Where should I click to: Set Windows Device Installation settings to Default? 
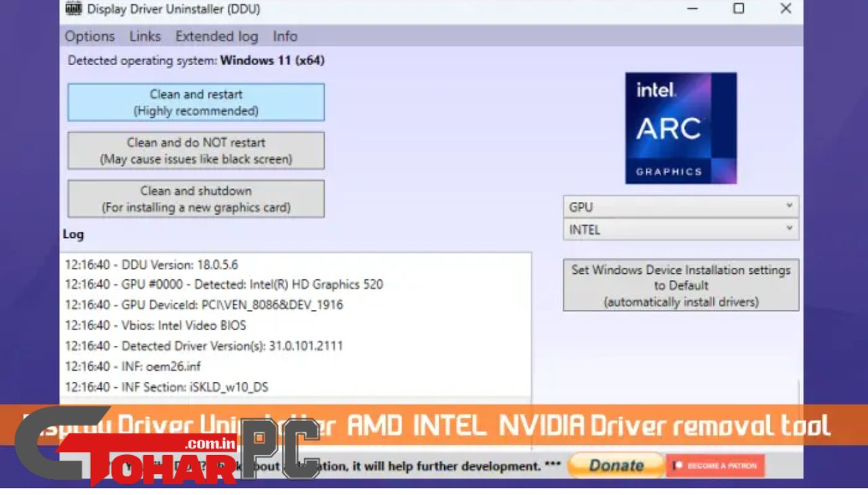pyautogui.click(x=681, y=285)
